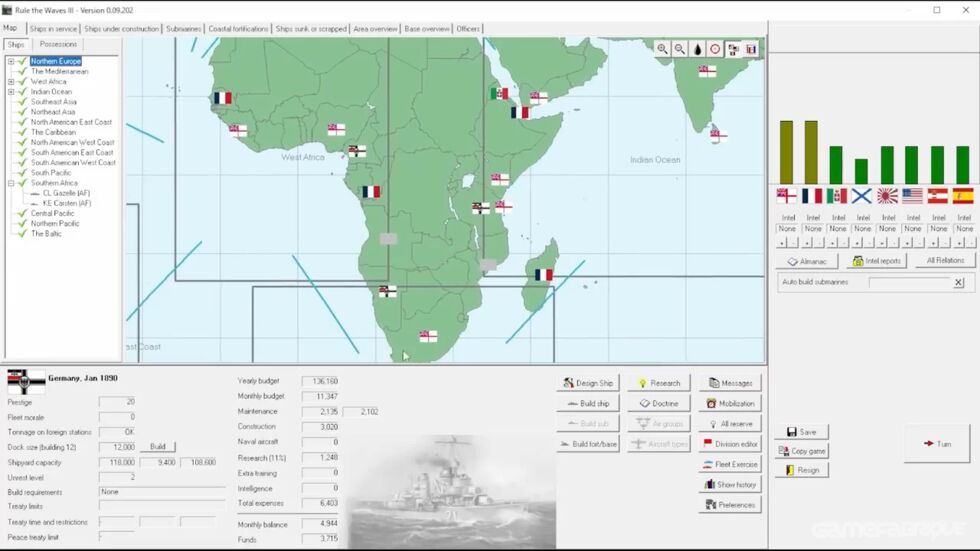Click French flag marker in northwest Africa
The width and height of the screenshot is (980, 551).
[222, 98]
